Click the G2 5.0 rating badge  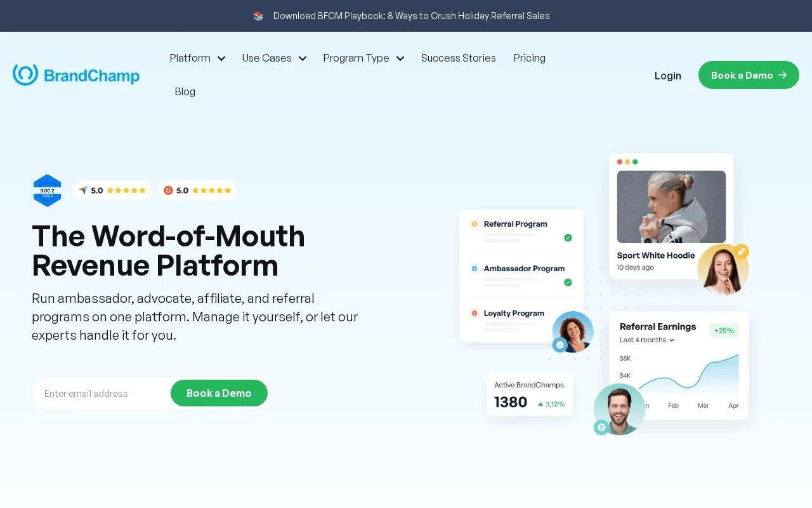click(197, 190)
